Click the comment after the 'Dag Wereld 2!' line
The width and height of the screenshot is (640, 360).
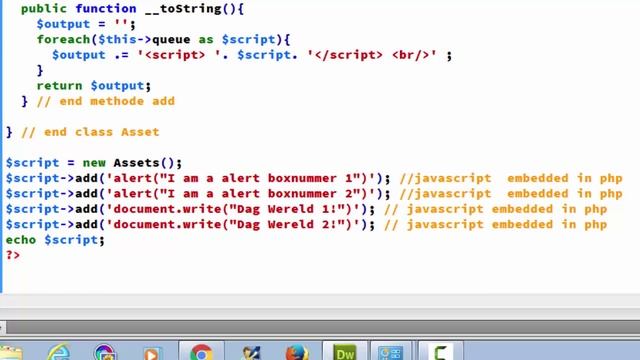[496, 225]
